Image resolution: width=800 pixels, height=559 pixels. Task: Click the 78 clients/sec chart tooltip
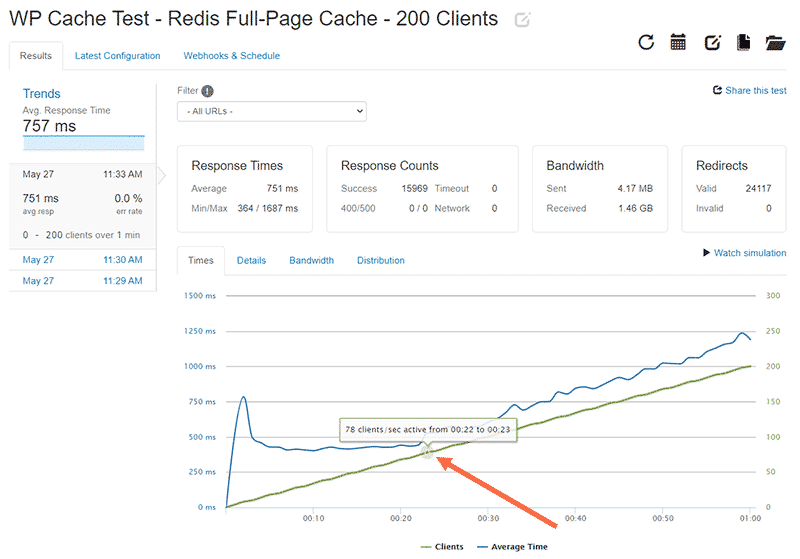(x=428, y=429)
